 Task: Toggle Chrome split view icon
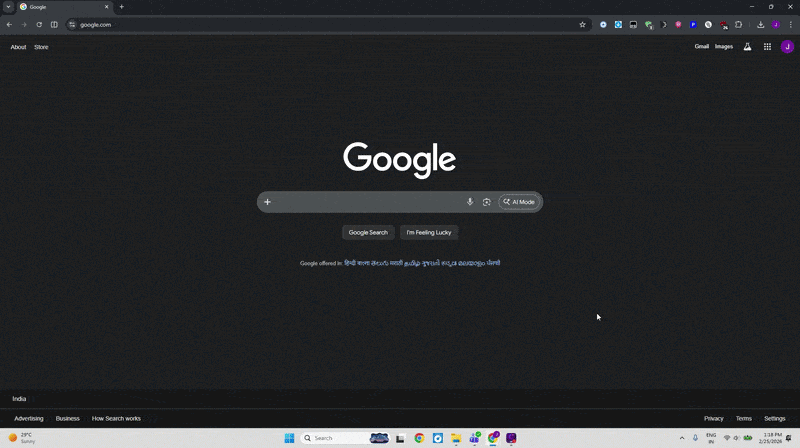pyautogui.click(x=54, y=24)
